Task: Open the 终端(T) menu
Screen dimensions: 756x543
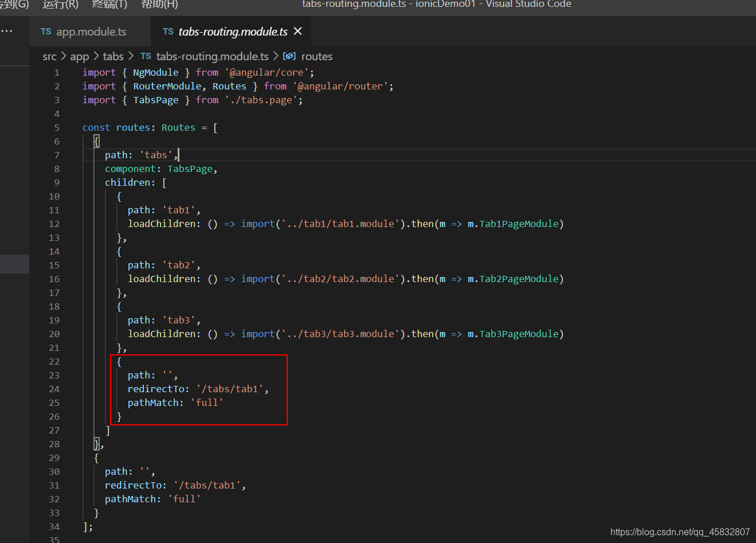Action: coord(109,5)
